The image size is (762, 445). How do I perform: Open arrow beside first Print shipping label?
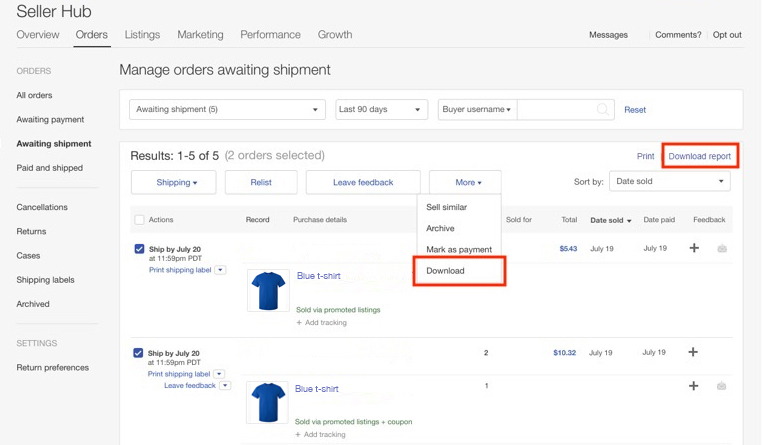click(220, 270)
